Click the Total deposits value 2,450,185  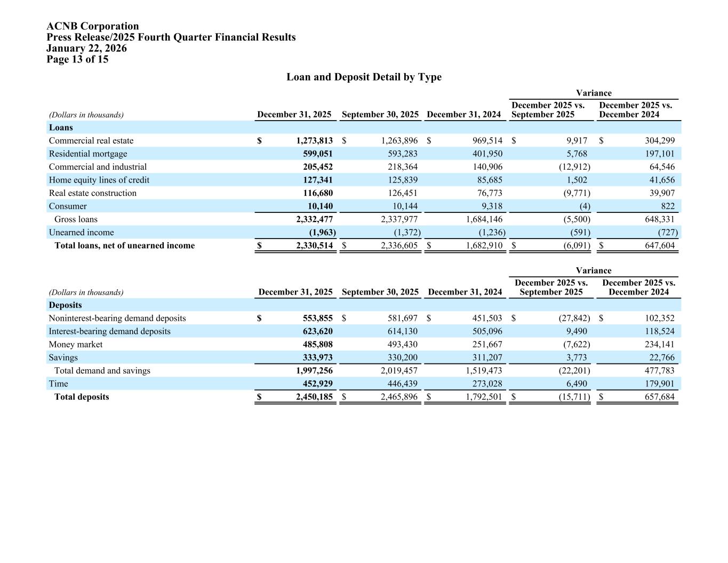tap(314, 397)
